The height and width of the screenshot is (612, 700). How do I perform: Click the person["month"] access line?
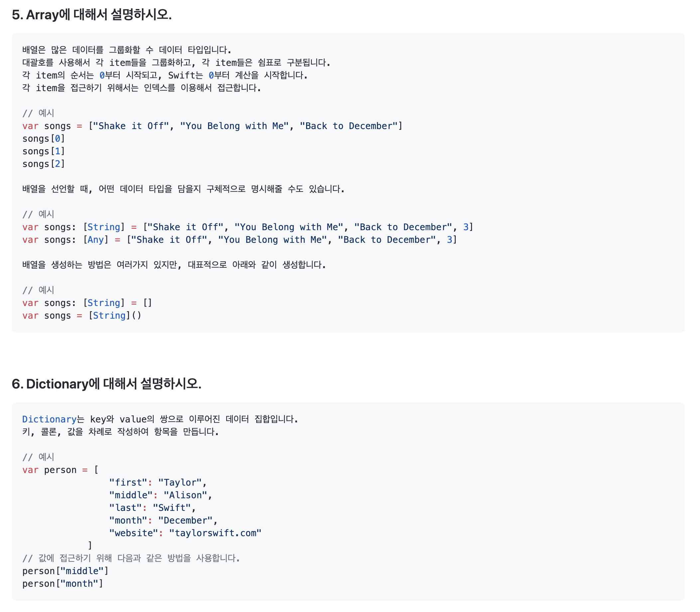(62, 584)
